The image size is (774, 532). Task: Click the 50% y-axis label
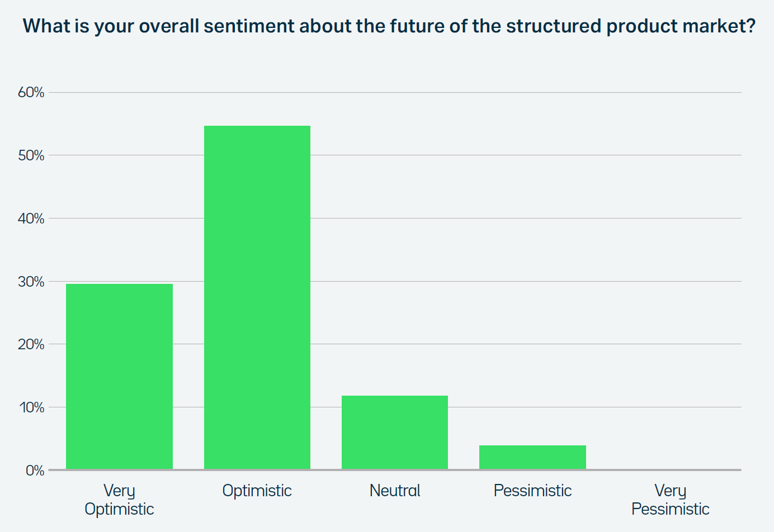point(31,155)
